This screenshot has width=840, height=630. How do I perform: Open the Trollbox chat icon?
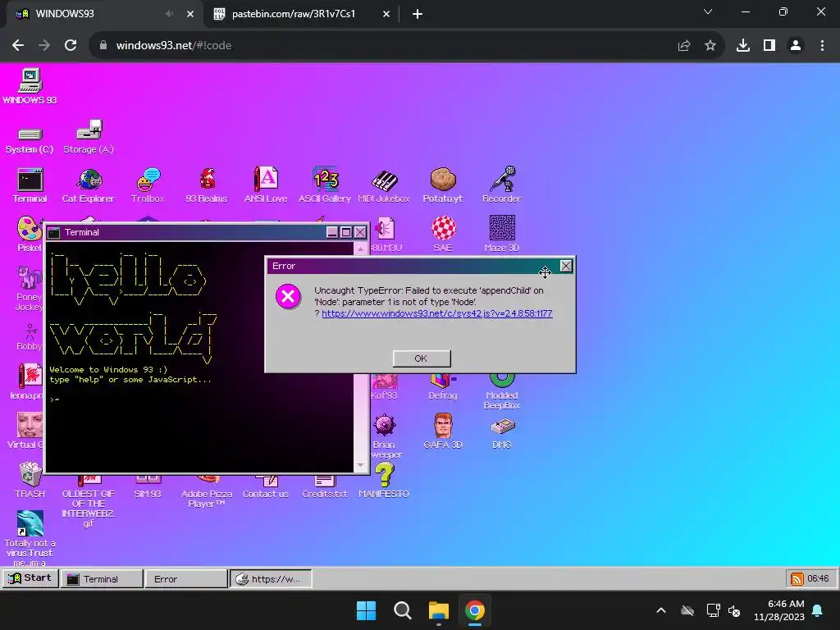(148, 185)
